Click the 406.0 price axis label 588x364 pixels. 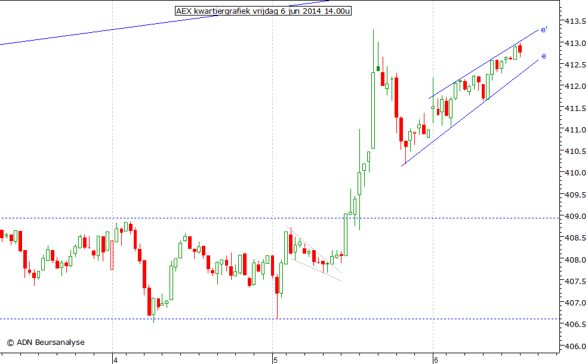575,346
